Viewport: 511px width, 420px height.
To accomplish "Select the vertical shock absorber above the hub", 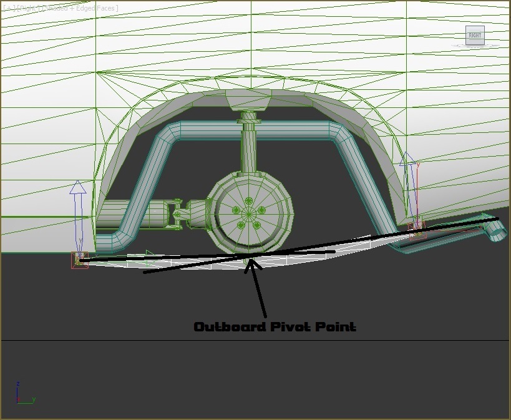I will point(249,142).
